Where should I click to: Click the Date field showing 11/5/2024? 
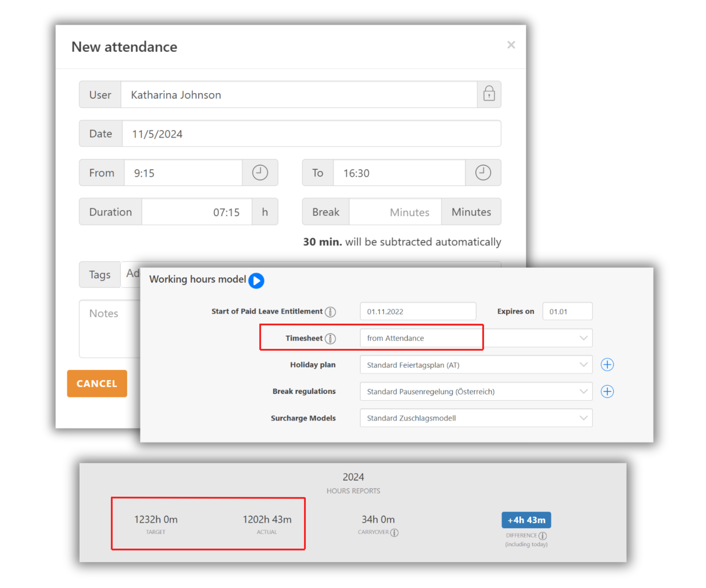tap(311, 134)
